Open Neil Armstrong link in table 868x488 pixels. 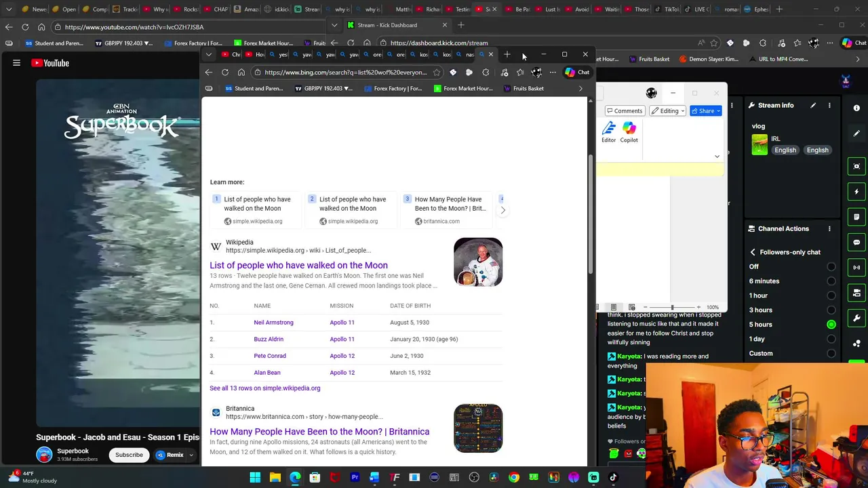(x=273, y=323)
